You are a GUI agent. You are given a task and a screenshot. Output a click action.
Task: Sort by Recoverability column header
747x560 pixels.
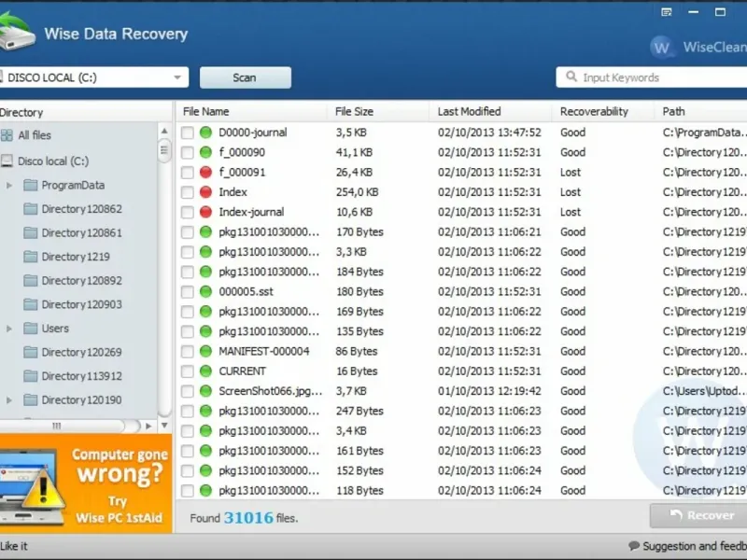[602, 111]
